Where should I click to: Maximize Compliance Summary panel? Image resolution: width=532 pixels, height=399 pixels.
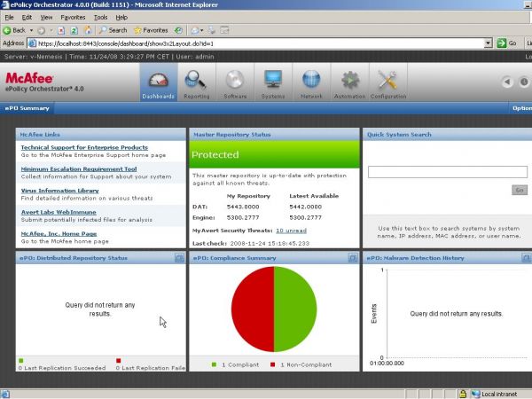point(353,258)
